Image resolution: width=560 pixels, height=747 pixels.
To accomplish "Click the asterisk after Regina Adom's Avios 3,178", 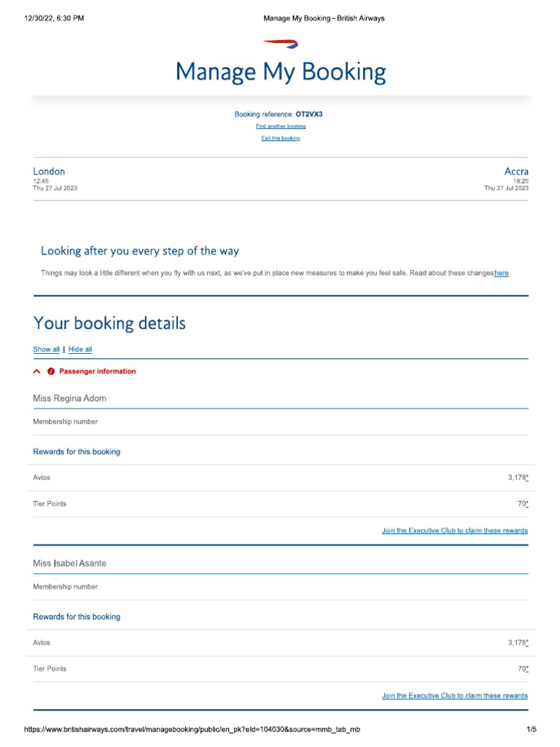I will coord(526,478).
